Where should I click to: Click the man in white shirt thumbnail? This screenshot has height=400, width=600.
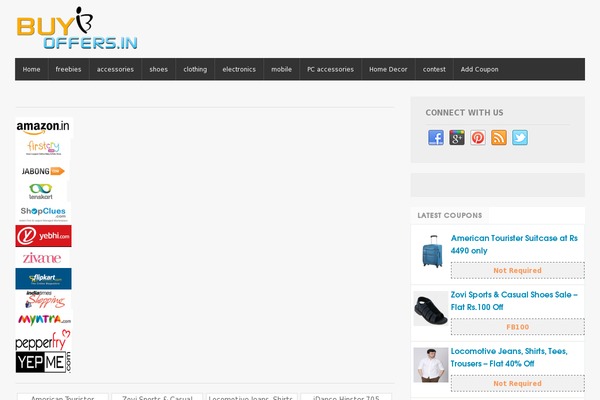pos(431,365)
